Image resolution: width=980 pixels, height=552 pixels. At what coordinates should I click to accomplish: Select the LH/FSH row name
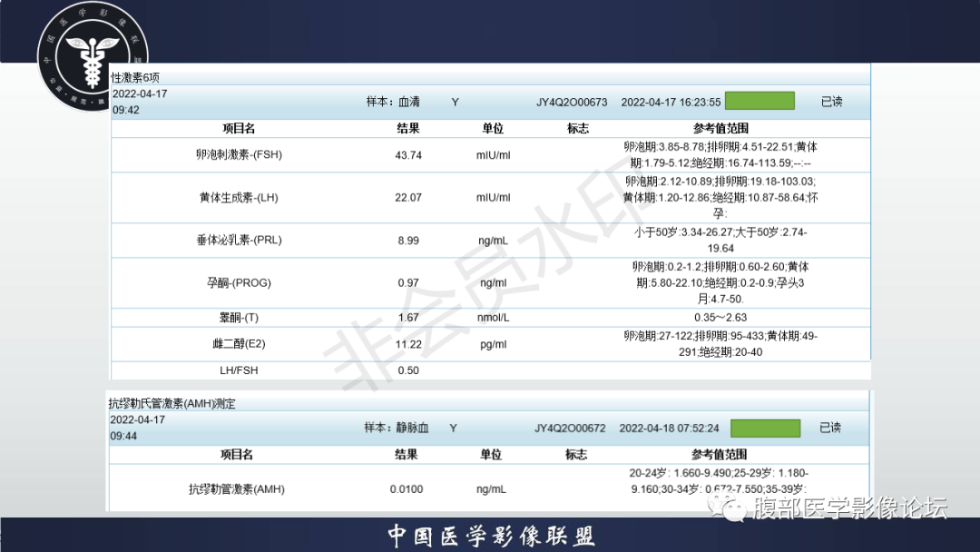[239, 370]
